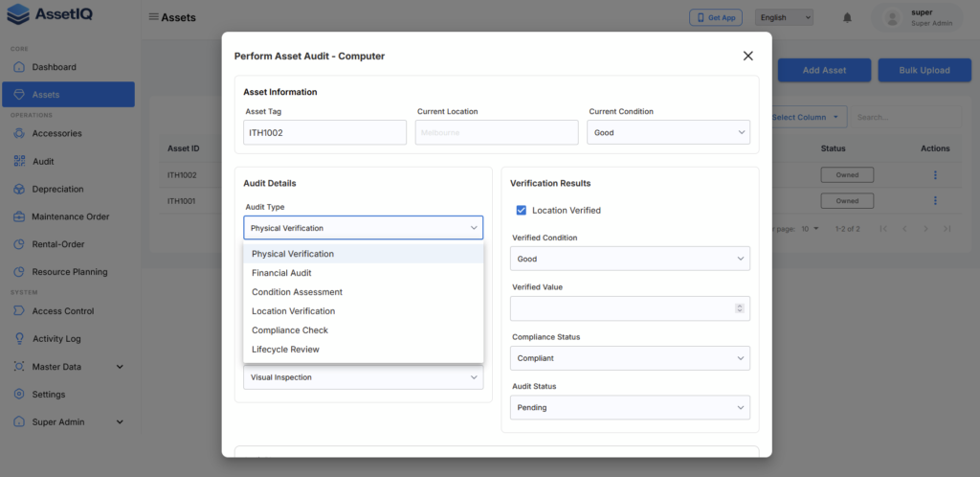Screen dimensions: 980x477
Task: Click the Accessories sidebar icon
Action: [x=19, y=133]
